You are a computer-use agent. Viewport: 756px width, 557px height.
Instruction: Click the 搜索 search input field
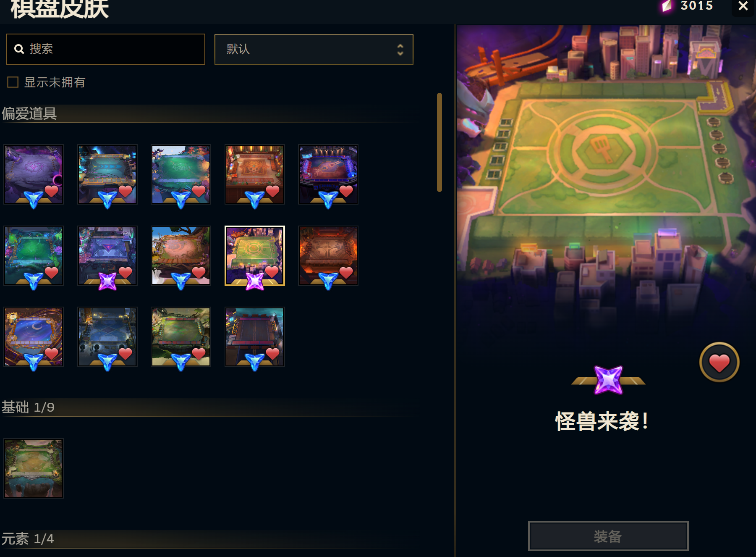[106, 49]
